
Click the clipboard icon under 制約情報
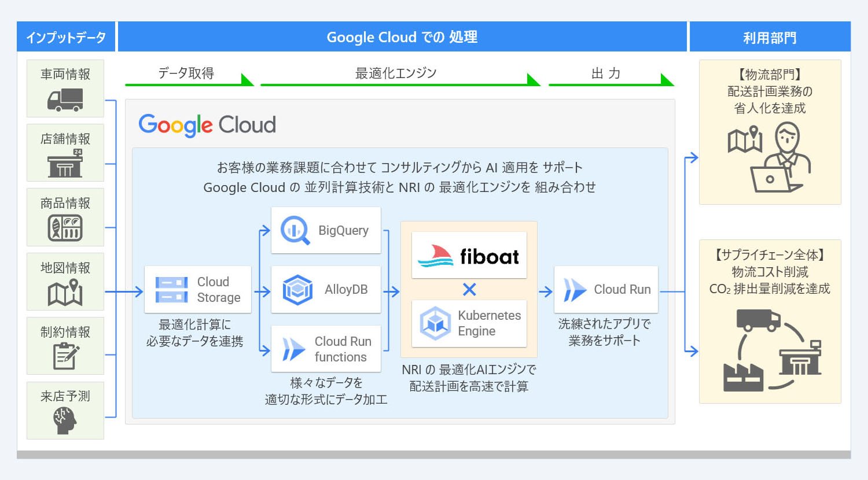(x=65, y=356)
